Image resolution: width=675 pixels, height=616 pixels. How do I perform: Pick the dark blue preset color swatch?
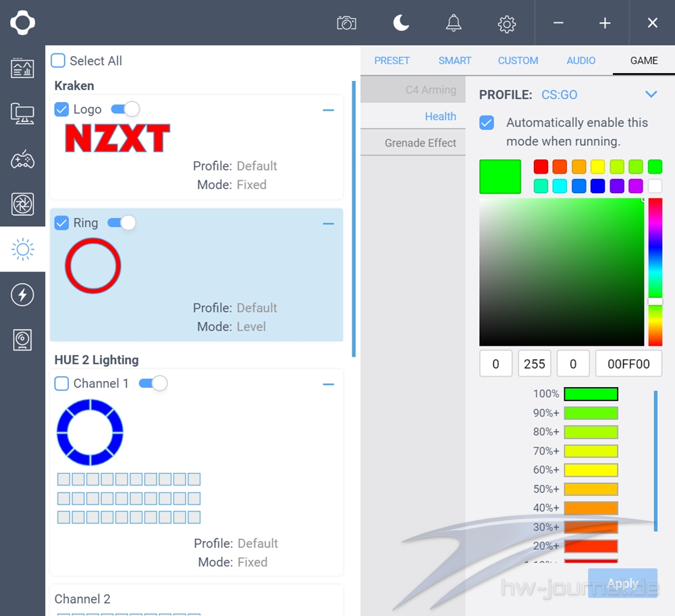[x=597, y=186]
